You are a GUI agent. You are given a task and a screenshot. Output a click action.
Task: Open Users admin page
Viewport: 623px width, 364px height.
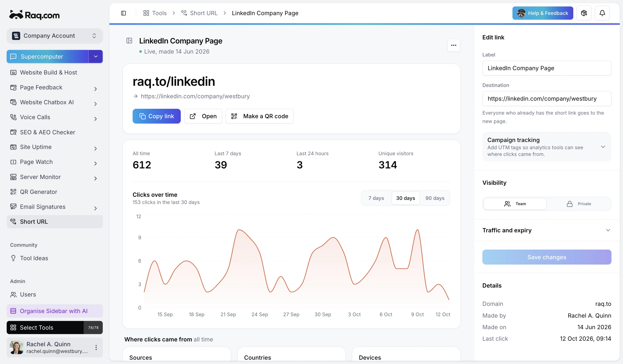tap(55, 294)
